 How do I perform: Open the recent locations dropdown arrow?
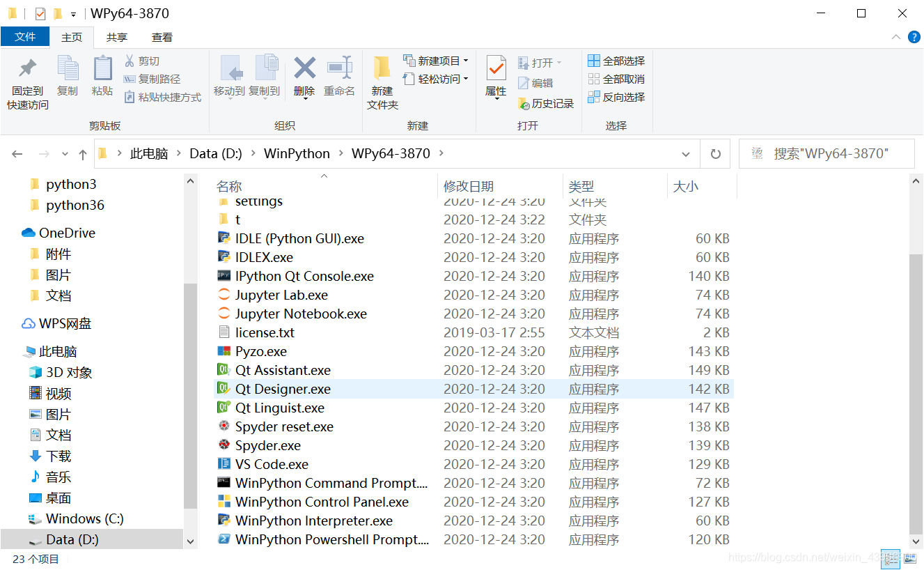(65, 154)
